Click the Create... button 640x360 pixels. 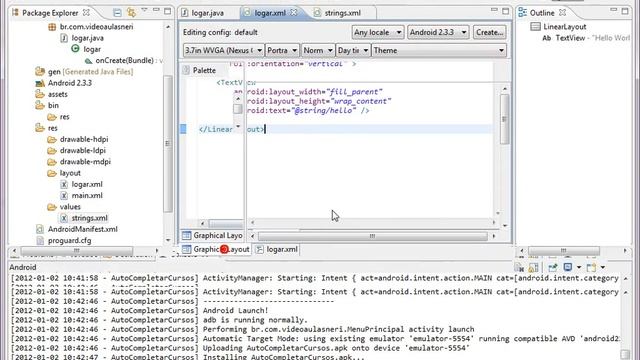tap(489, 32)
